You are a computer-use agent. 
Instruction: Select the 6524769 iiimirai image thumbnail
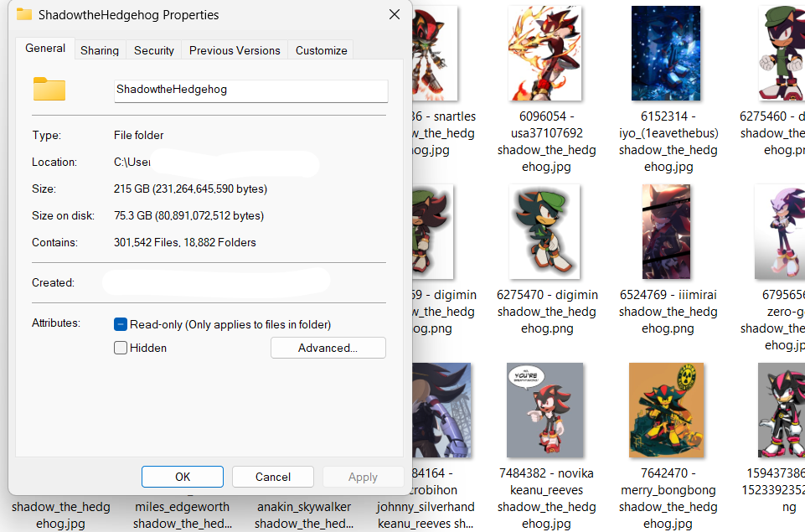(x=667, y=232)
